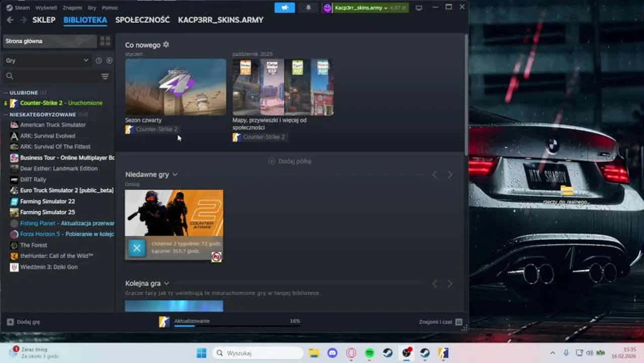
Task: Click the volume icon in system tray
Action: point(590,353)
